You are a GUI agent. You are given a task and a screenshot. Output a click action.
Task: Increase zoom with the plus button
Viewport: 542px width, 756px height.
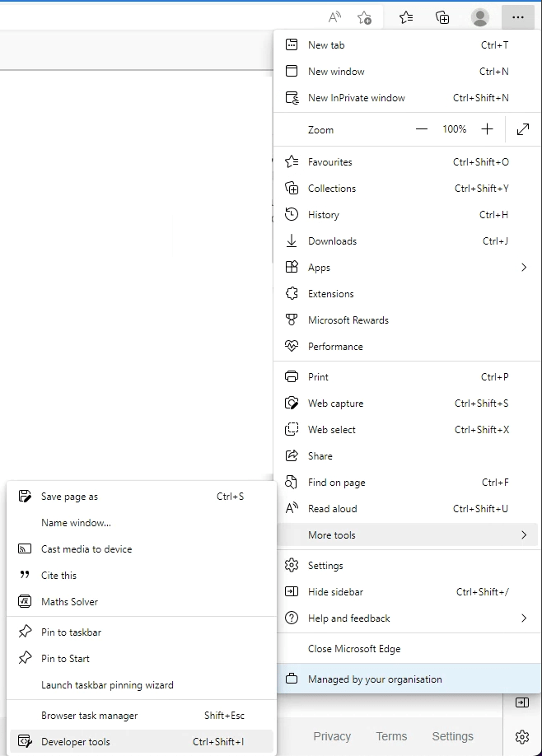click(x=487, y=129)
